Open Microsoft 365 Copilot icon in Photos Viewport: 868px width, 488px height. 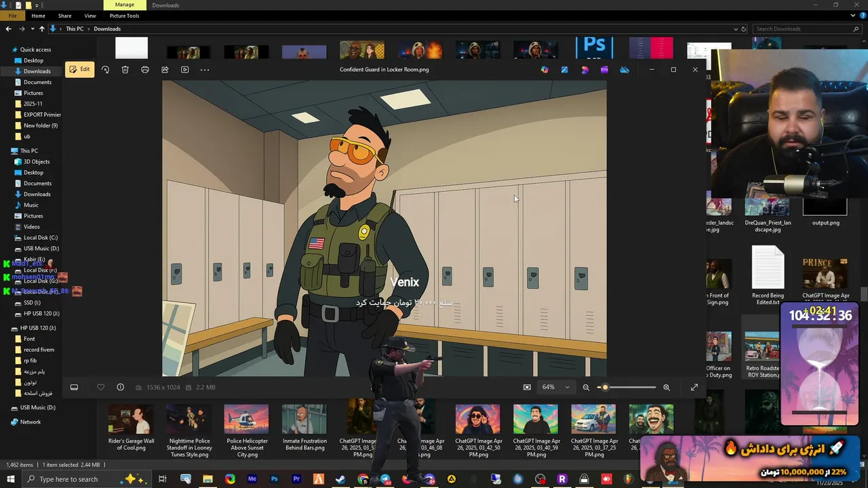pyautogui.click(x=545, y=69)
